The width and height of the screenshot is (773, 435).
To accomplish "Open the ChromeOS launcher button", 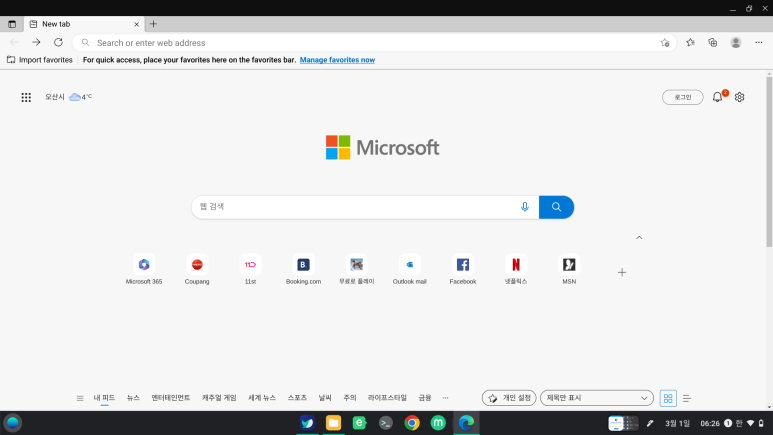I will [13, 423].
